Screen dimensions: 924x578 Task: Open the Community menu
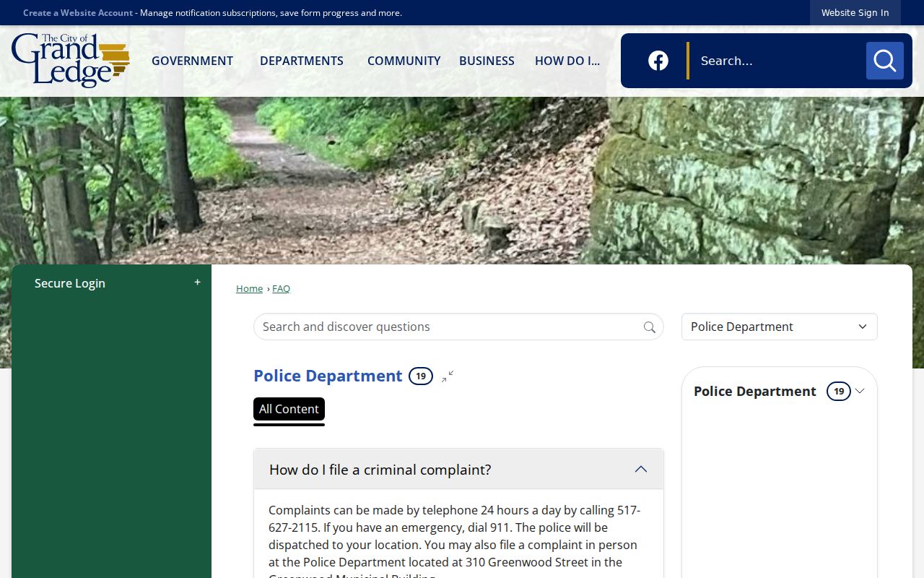click(x=404, y=61)
